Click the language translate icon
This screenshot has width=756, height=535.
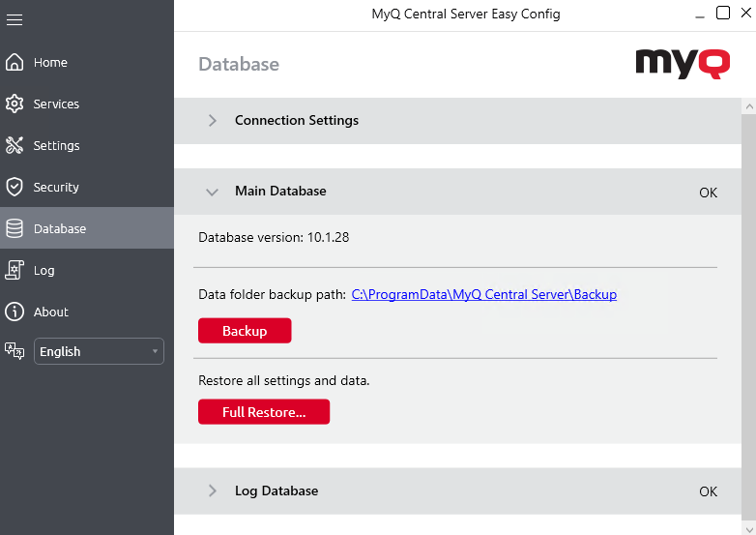[15, 351]
